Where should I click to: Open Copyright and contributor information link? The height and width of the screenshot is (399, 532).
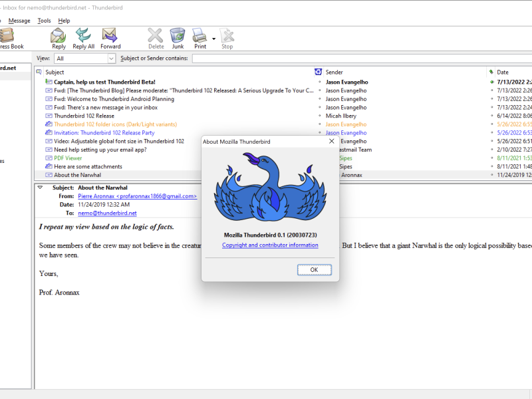[x=270, y=245]
